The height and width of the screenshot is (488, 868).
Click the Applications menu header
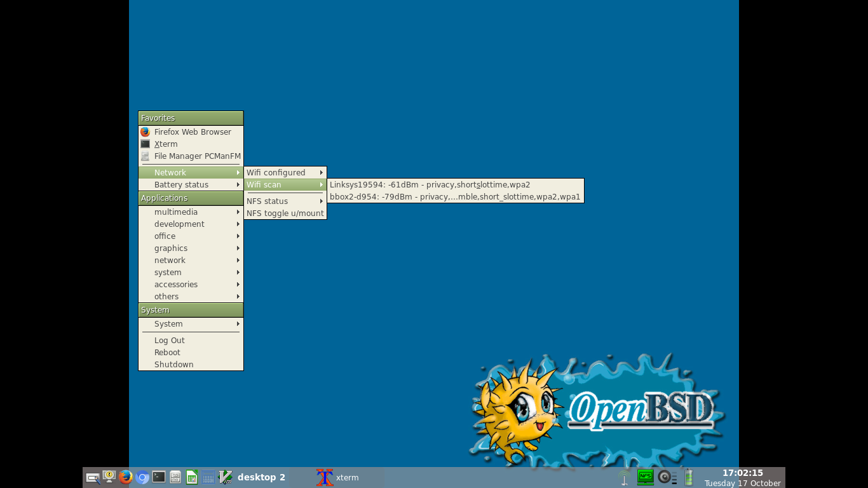point(191,198)
